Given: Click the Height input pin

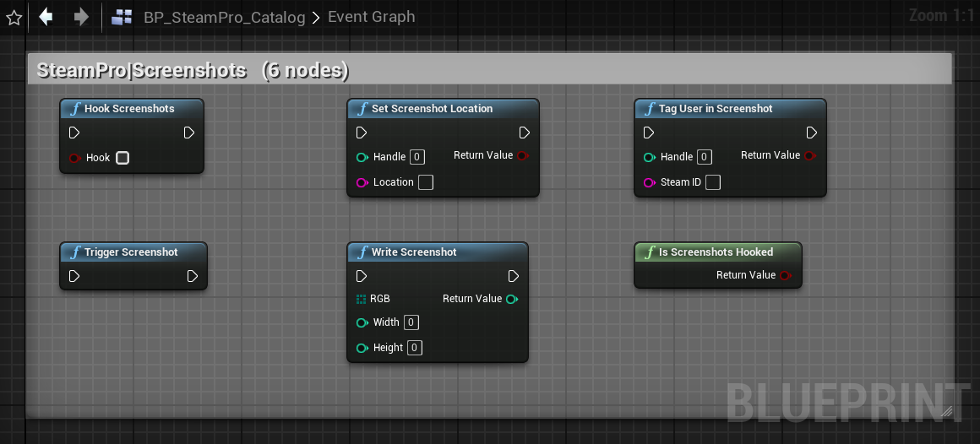Looking at the screenshot, I should [362, 348].
